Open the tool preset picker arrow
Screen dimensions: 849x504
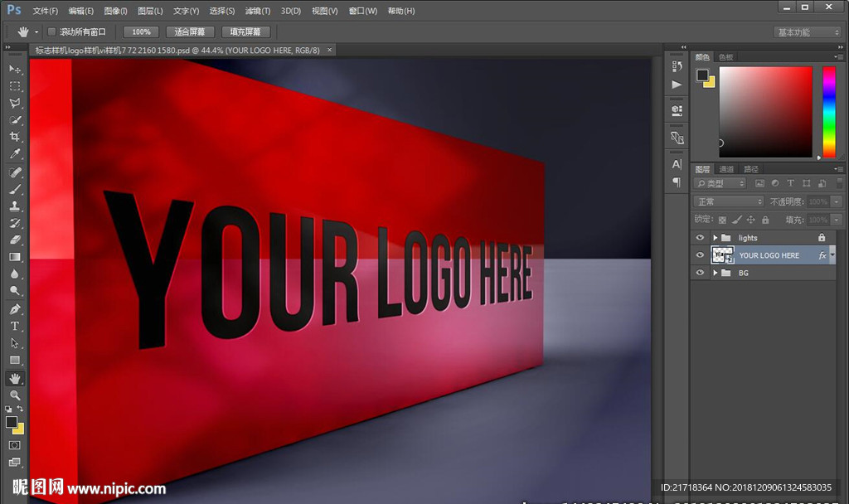tap(36, 32)
